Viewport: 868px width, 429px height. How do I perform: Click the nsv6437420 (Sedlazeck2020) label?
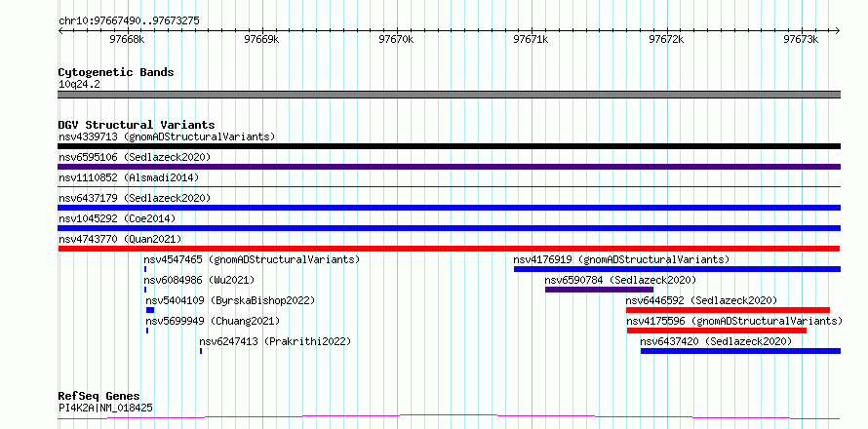(716, 341)
